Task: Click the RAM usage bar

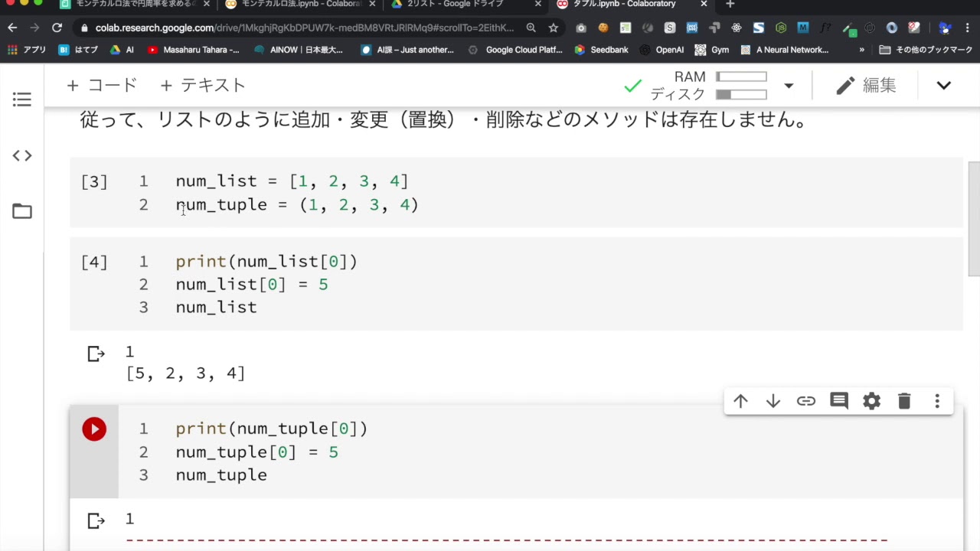Action: 741,77
